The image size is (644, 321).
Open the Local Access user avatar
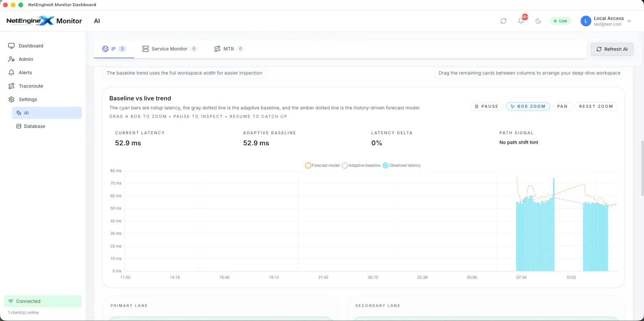point(586,21)
